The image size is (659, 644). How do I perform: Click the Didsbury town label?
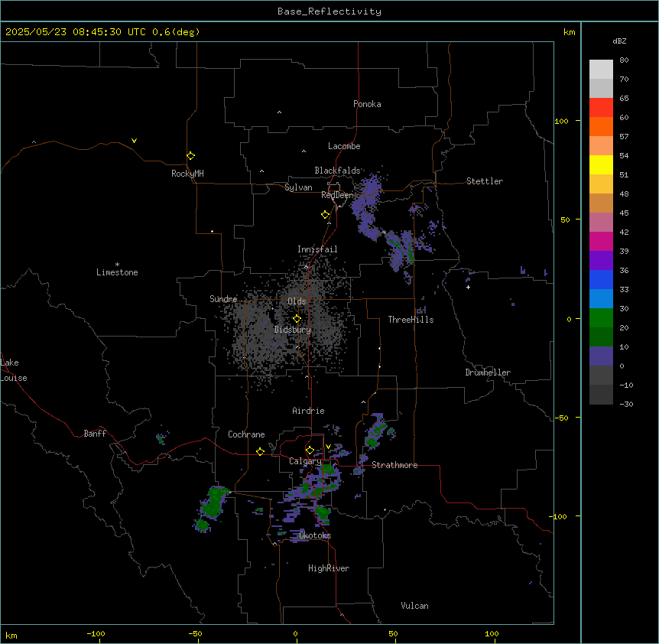293,330
